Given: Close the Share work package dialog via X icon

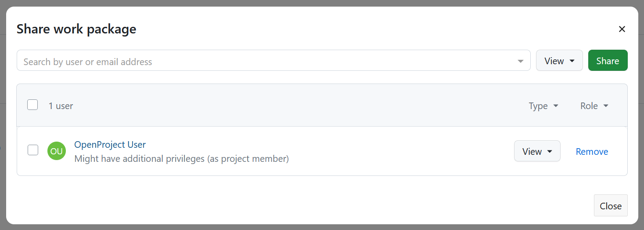Looking at the screenshot, I should [622, 29].
